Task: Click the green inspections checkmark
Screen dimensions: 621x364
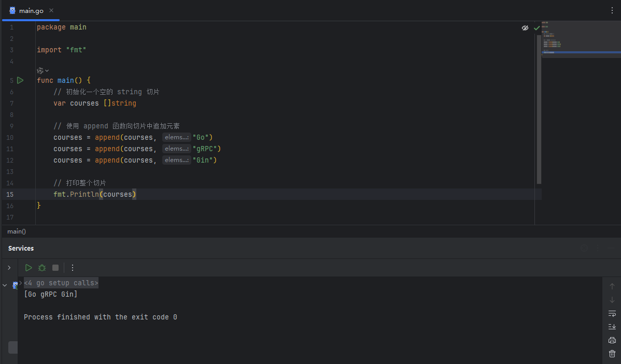Action: (537, 28)
